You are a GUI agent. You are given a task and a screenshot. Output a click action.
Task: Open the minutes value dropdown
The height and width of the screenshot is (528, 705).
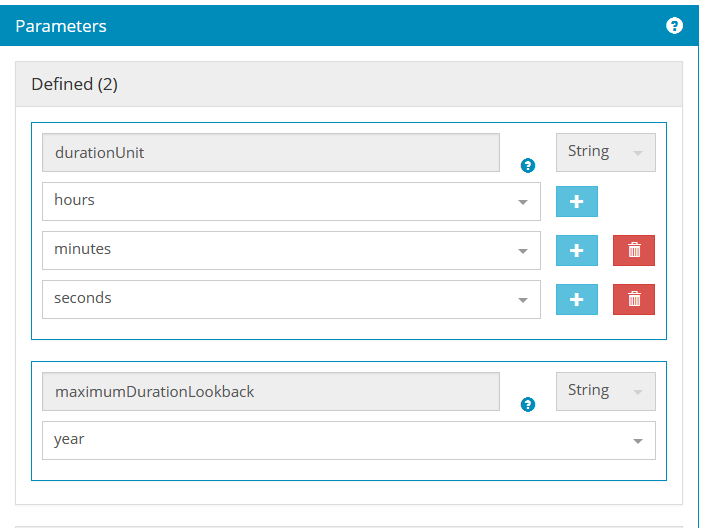(x=290, y=250)
